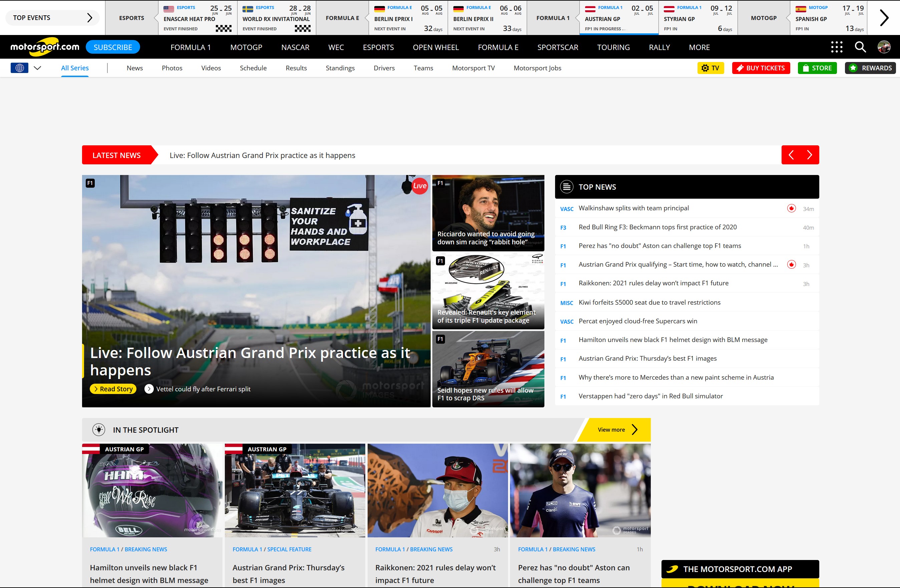Screen dimensions: 900x588
Task: Click the Latest News previous arrow
Action: click(x=791, y=155)
